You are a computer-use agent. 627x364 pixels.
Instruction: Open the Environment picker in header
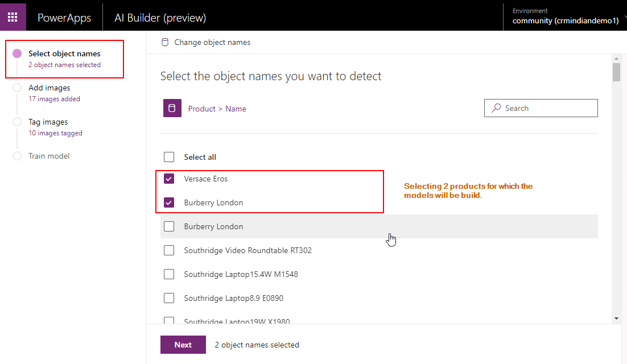(x=564, y=16)
